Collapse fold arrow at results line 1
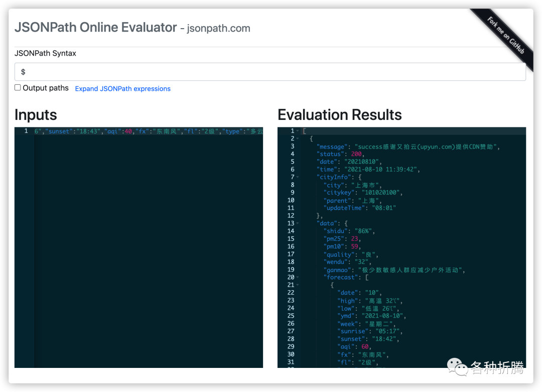 click(x=298, y=131)
